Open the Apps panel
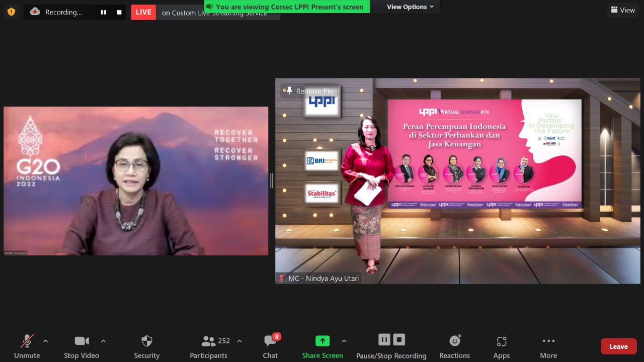This screenshot has width=644, height=362. (501, 346)
